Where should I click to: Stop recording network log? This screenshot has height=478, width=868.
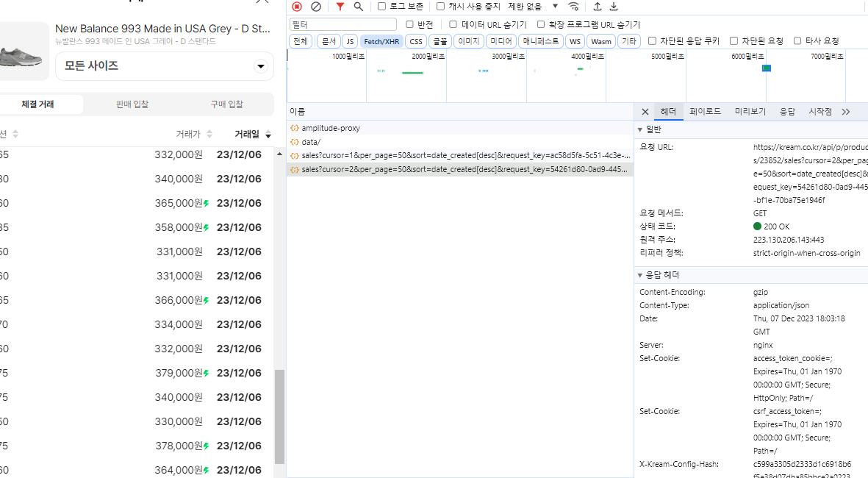pos(297,7)
